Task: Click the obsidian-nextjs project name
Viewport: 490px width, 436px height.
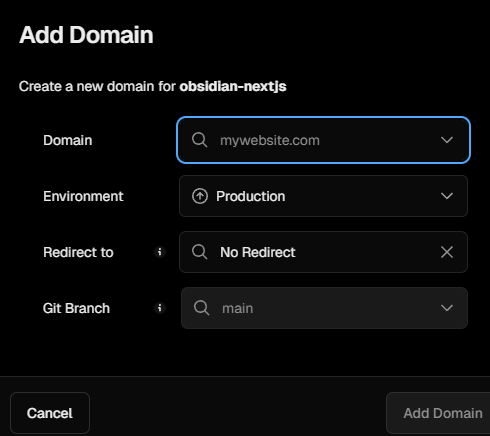Action: click(233, 86)
